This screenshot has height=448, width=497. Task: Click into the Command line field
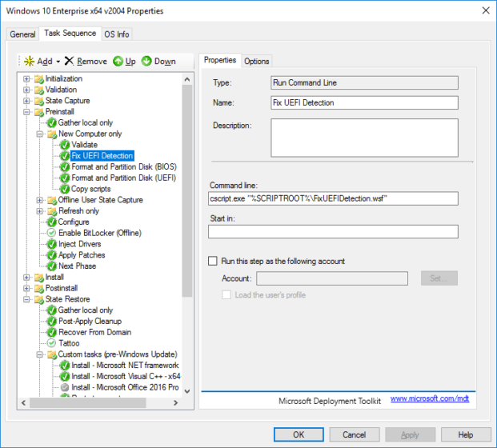(x=333, y=198)
